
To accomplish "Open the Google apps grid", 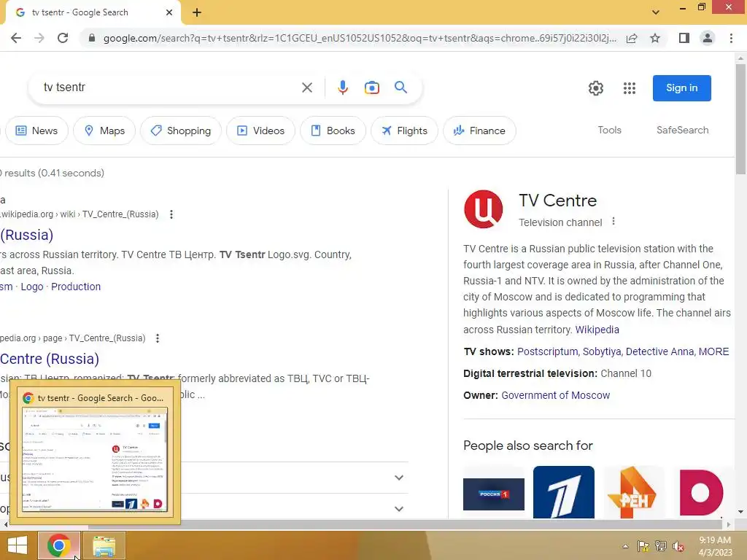I will tap(630, 88).
